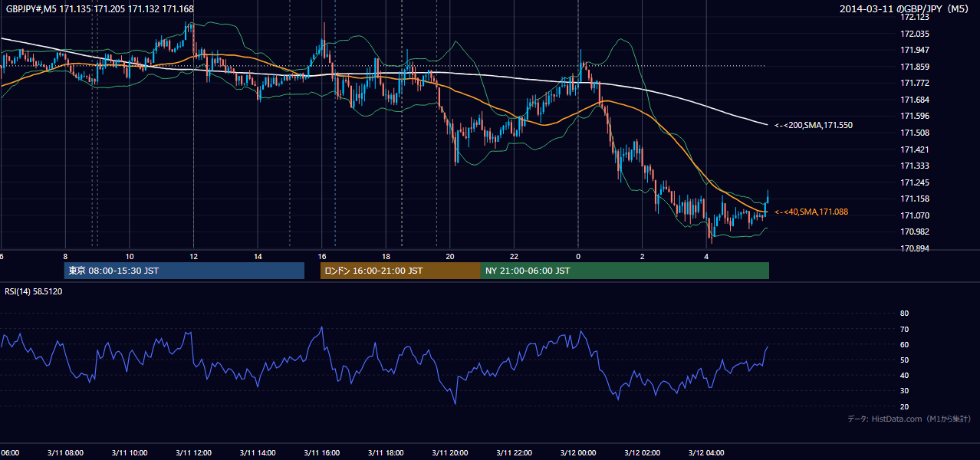Click price axis value 171.772
This screenshot has width=980, height=460.
pyautogui.click(x=915, y=83)
